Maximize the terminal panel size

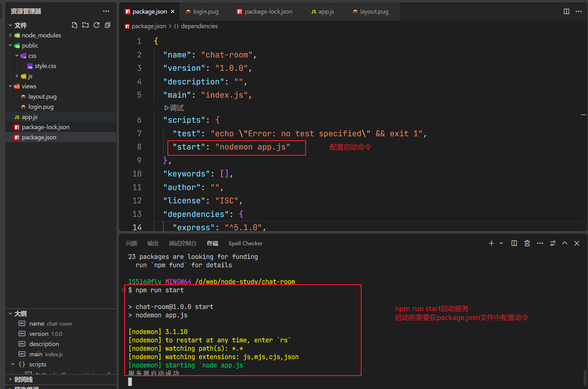[565, 243]
